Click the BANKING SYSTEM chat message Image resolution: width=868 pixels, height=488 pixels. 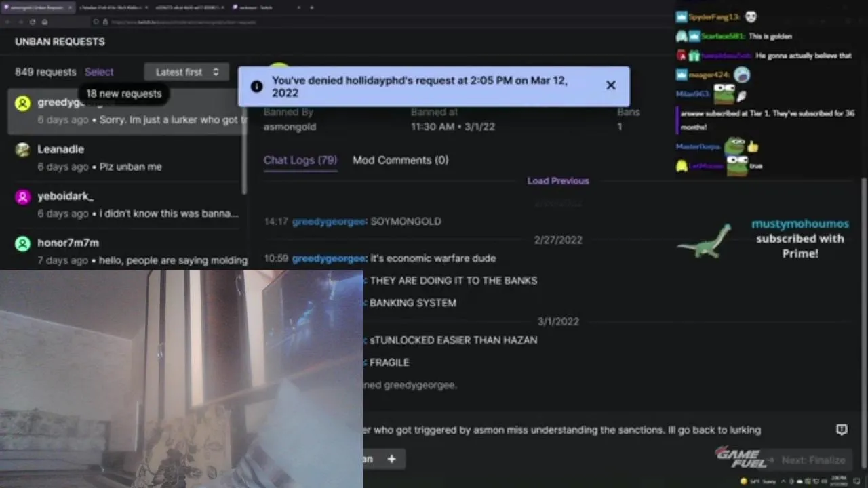point(413,303)
